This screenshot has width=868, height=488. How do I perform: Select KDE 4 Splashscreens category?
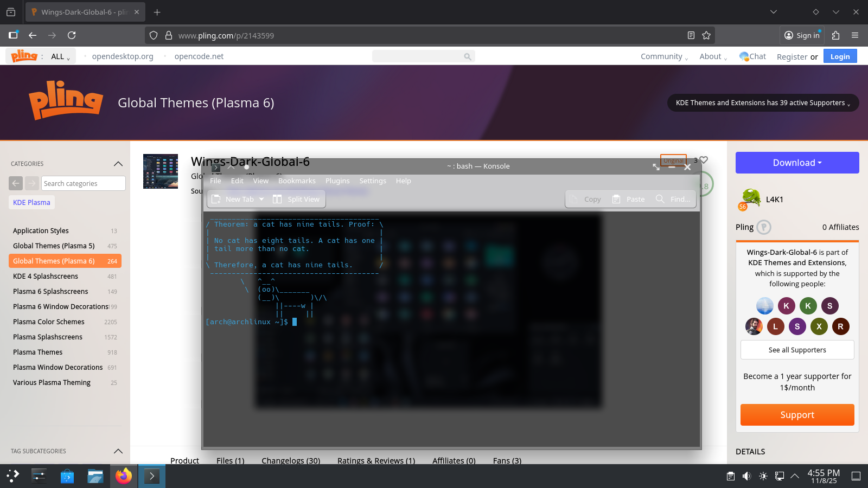(x=65, y=276)
